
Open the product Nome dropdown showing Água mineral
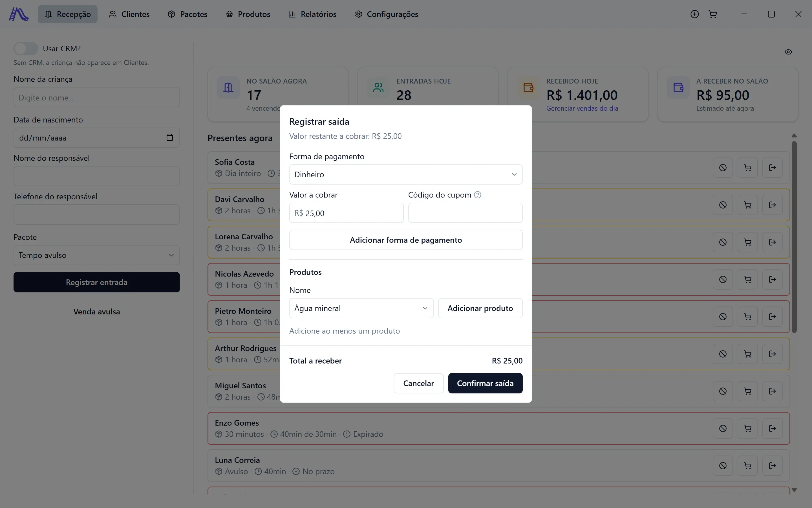point(361,308)
